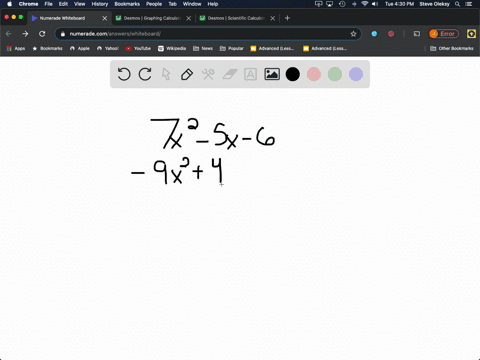Image resolution: width=480 pixels, height=360 pixels.
Task: Open a new browser tab
Action: click(x=287, y=18)
